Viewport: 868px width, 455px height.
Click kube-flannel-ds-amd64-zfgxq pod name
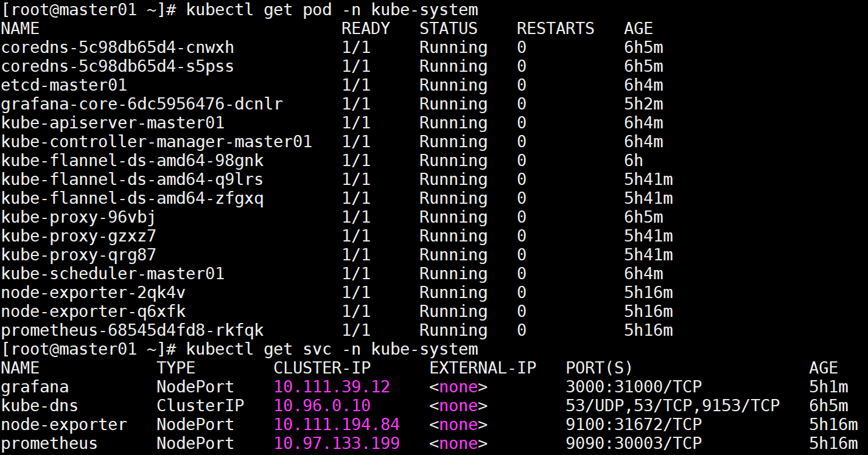click(x=132, y=198)
